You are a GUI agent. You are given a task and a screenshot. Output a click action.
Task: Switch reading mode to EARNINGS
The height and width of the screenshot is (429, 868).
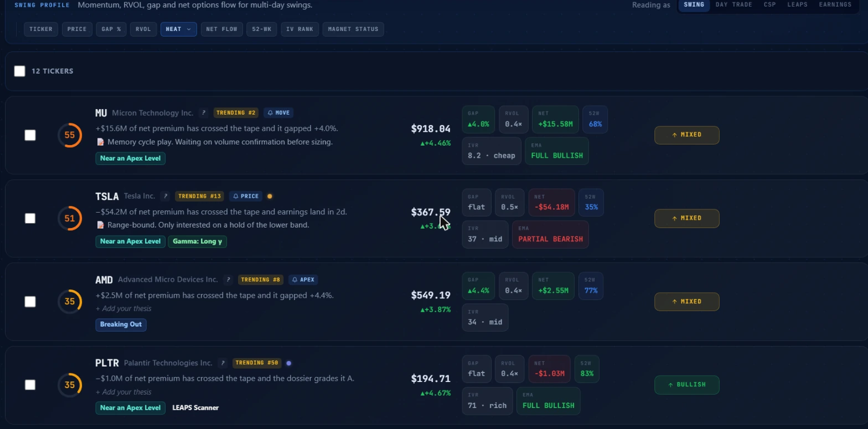tap(835, 5)
